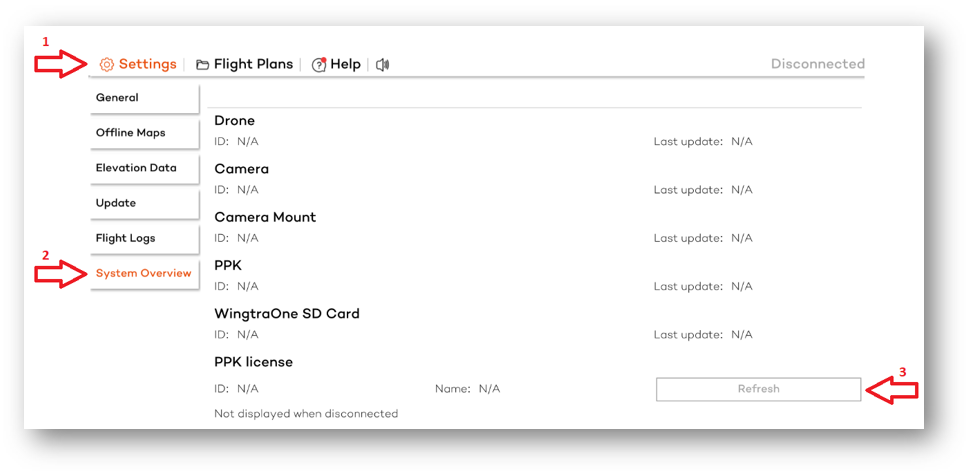Select the System Overview tab
This screenshot has width=967, height=476.
point(144,273)
